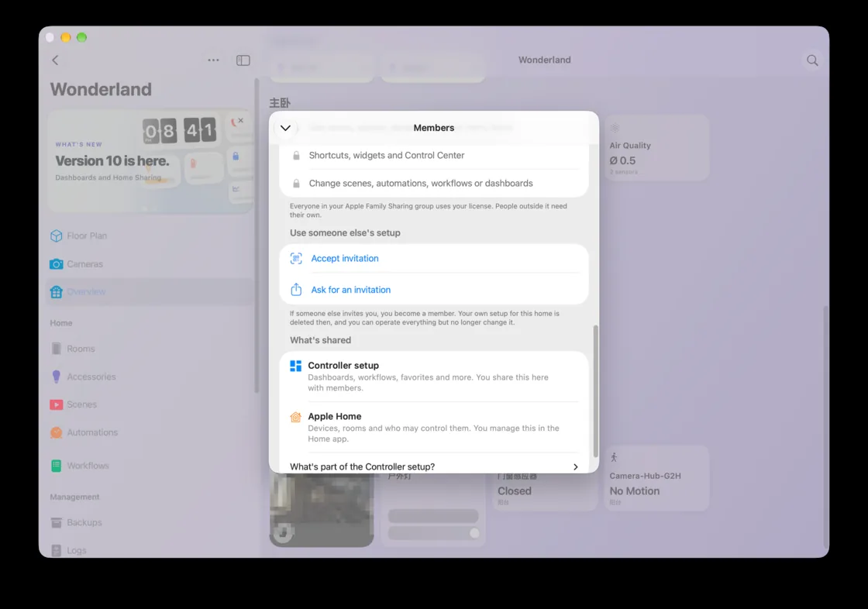Viewport: 868px width, 609px height.
Task: Select Overview in the sidebar
Action: (150, 292)
